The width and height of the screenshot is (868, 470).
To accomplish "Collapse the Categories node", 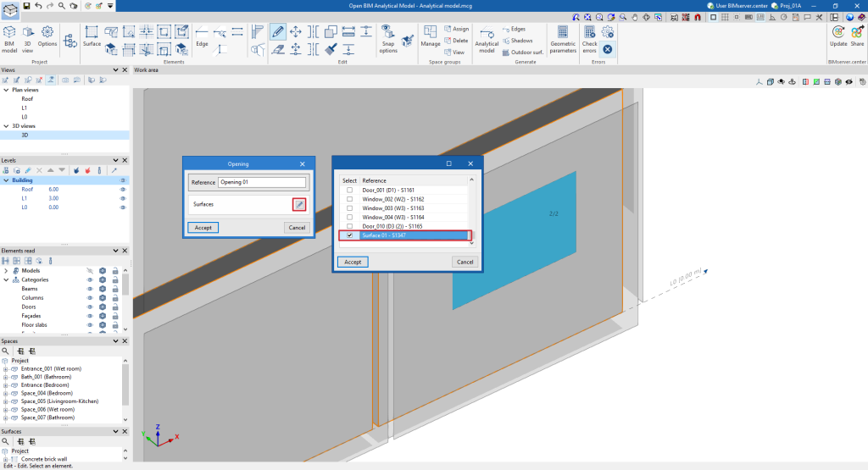I will 6,279.
